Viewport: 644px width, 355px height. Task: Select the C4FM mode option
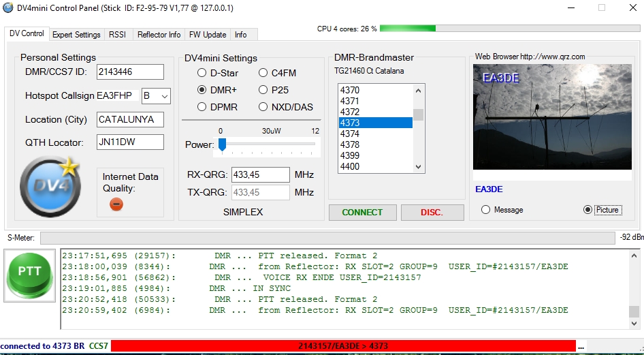pyautogui.click(x=263, y=73)
